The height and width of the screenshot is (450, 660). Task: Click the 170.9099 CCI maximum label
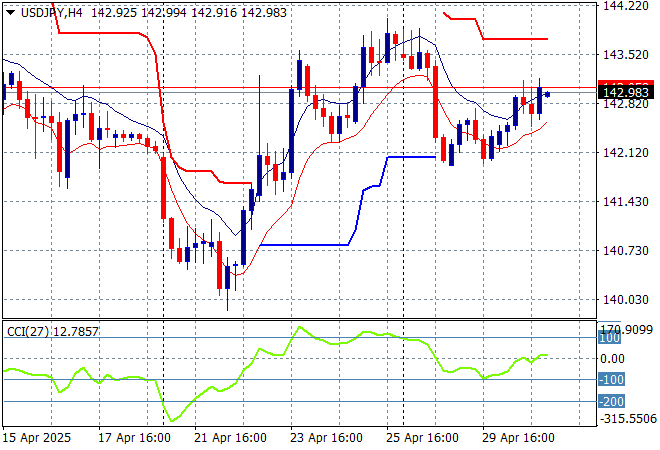(x=625, y=329)
